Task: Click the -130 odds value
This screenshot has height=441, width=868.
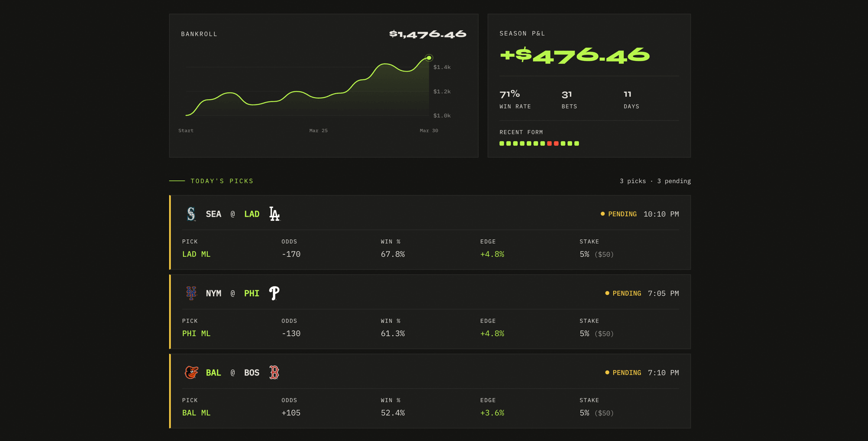Action: 291,333
